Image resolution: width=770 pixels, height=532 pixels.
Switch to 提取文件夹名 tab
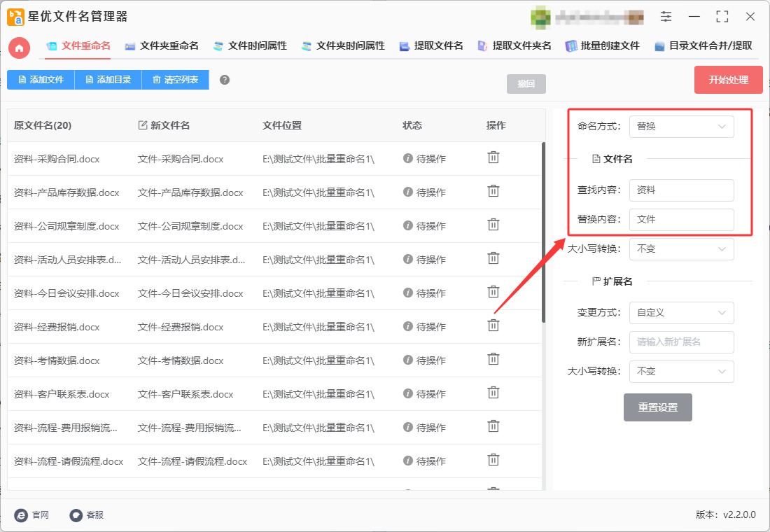point(514,46)
